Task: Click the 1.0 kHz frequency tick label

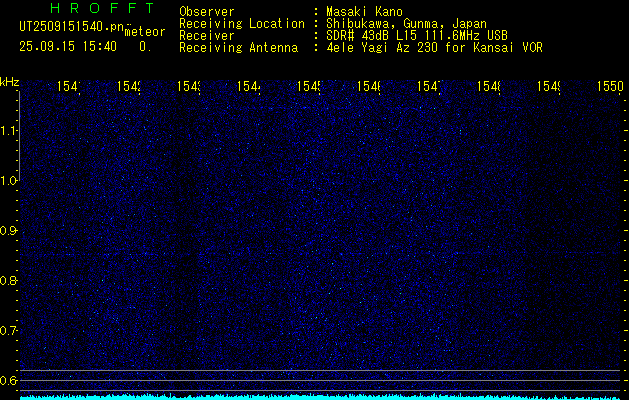Action: coord(8,181)
